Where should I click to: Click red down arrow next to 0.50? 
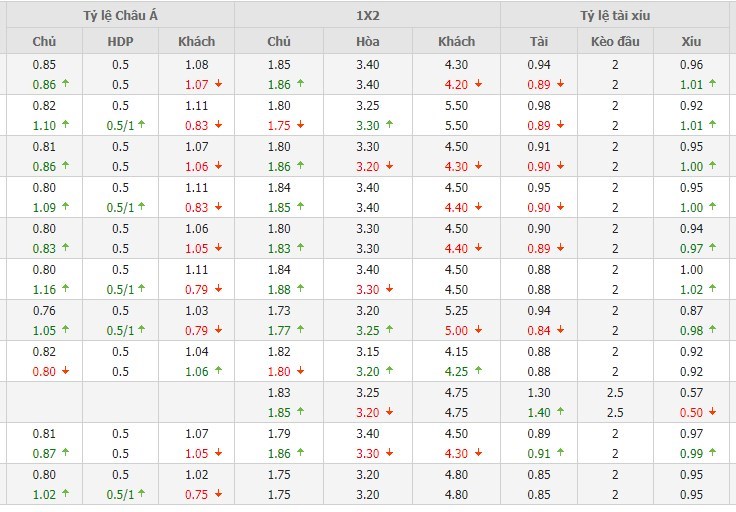coord(712,412)
